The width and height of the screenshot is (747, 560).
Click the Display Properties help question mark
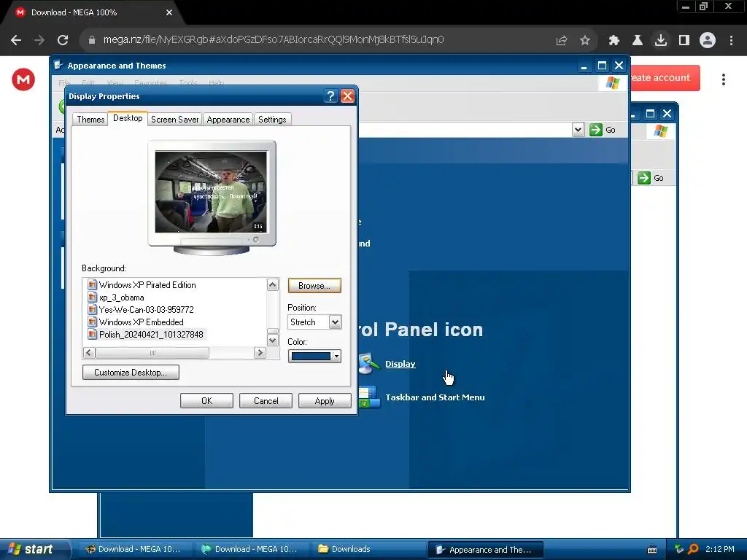[x=330, y=96]
